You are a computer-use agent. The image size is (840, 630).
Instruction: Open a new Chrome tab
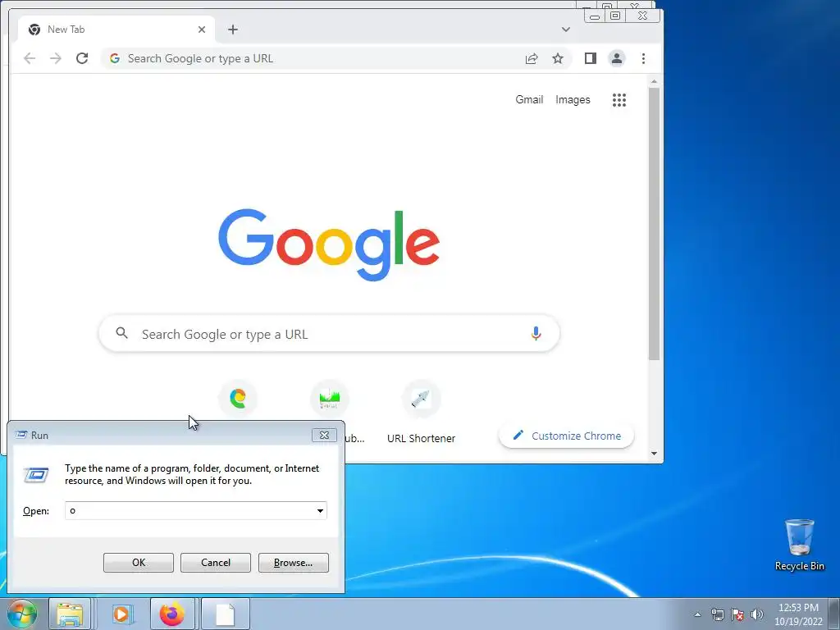(232, 30)
